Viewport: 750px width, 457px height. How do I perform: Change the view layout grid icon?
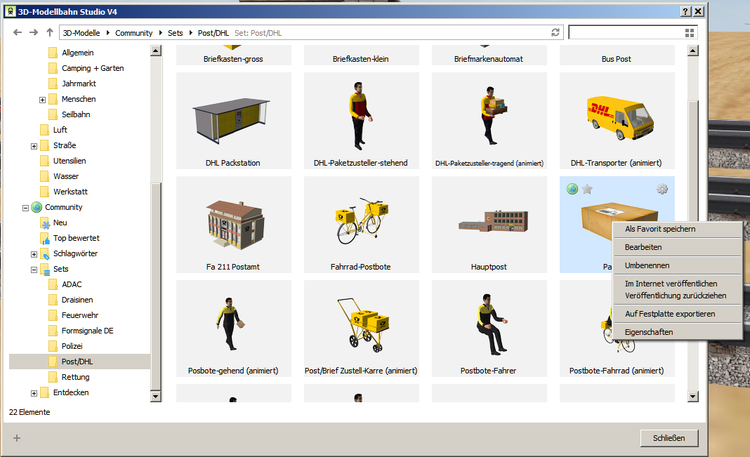tap(689, 33)
